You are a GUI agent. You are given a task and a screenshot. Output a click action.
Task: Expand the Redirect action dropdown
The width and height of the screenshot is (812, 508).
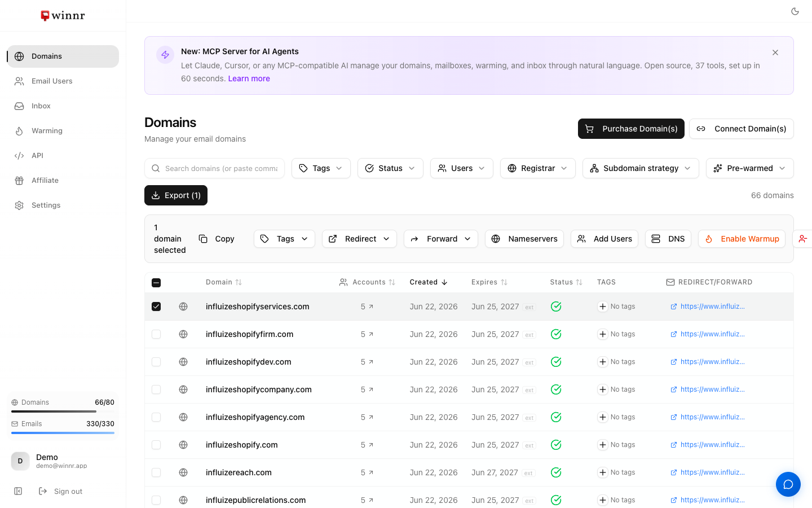coord(359,239)
